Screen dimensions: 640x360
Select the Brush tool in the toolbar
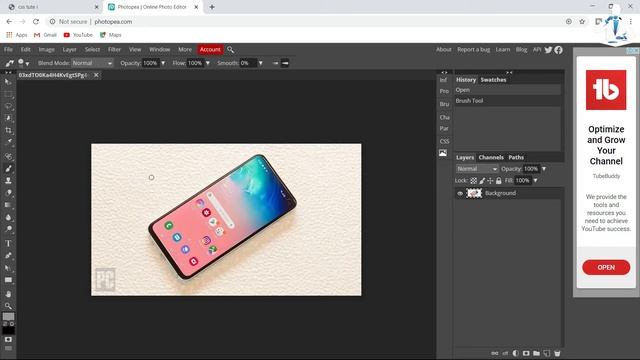click(8, 169)
